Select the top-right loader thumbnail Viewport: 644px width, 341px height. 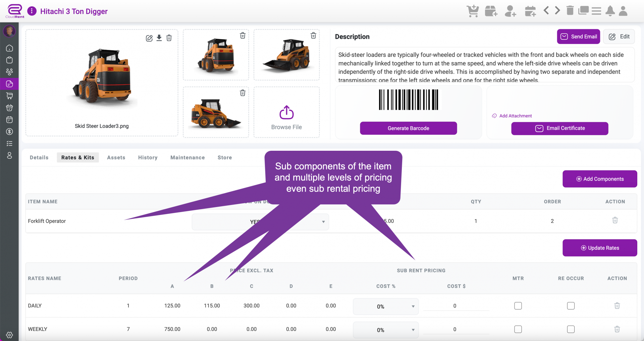pyautogui.click(x=286, y=55)
